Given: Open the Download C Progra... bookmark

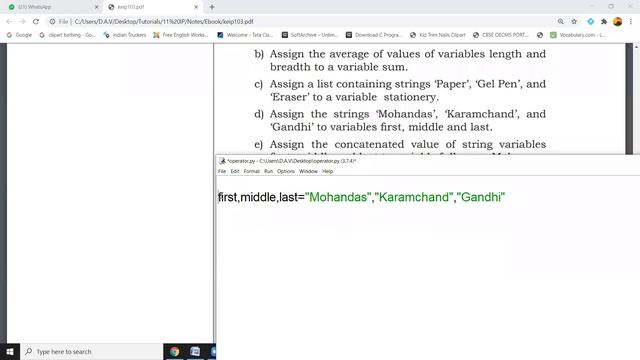Looking at the screenshot, I should (374, 35).
